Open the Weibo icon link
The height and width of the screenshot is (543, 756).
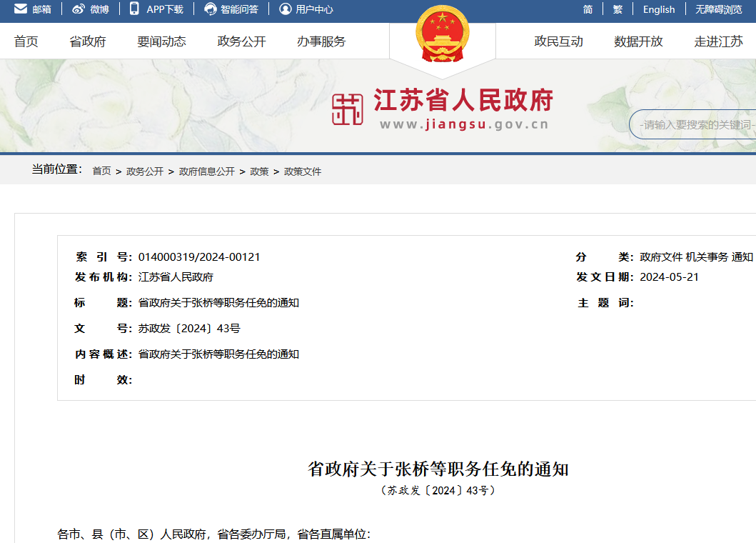(79, 9)
